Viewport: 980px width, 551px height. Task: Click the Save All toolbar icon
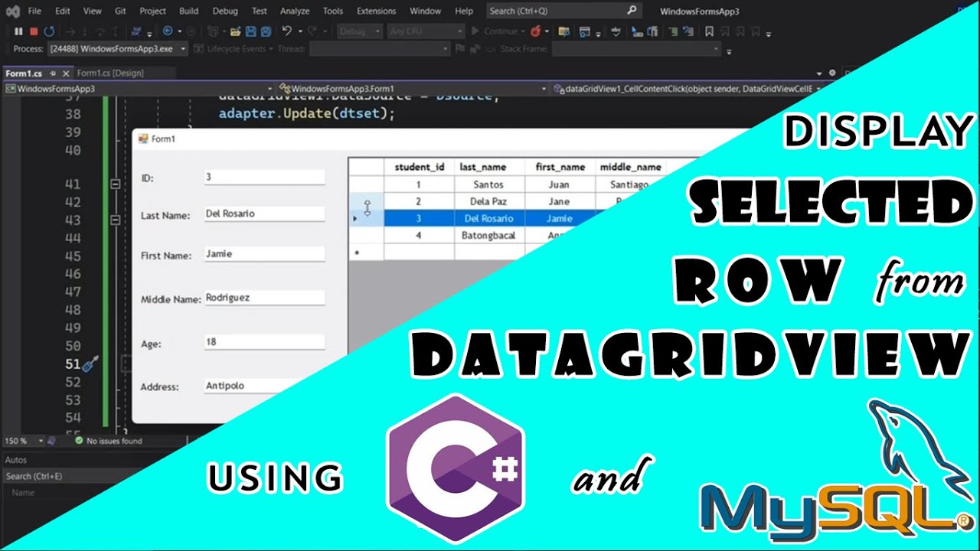pos(266,31)
